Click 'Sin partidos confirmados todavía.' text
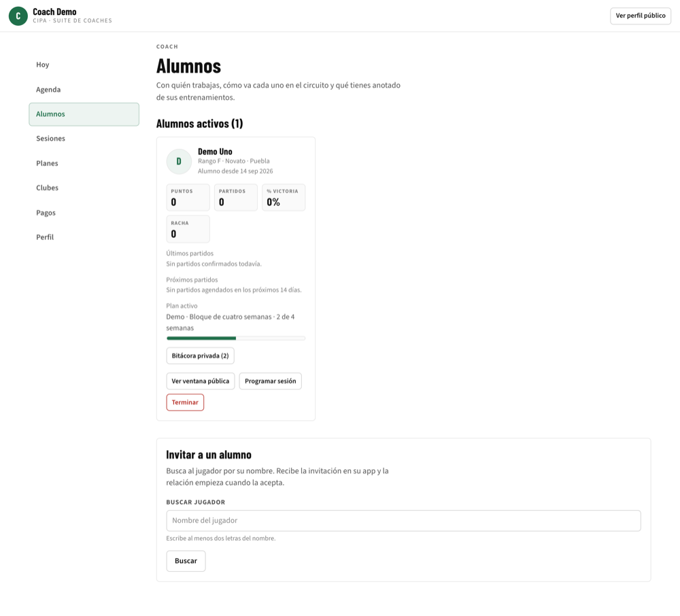The image size is (680, 616). pos(214,264)
